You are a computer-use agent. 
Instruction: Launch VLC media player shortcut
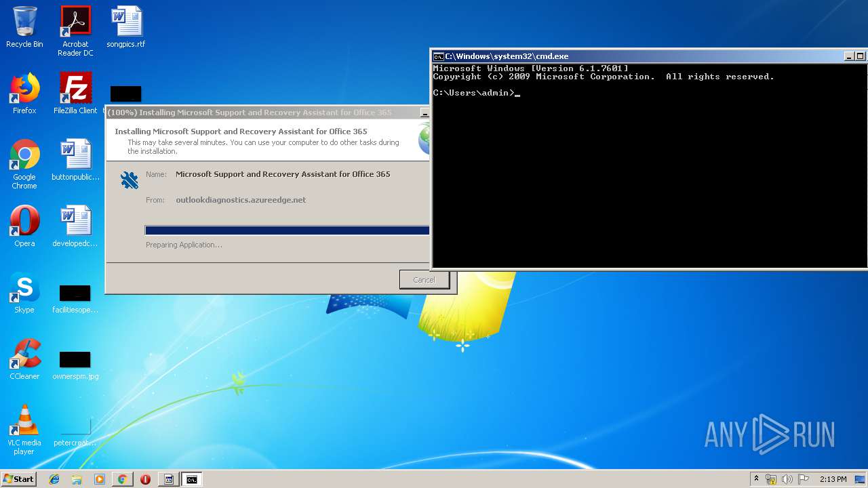[x=24, y=430]
